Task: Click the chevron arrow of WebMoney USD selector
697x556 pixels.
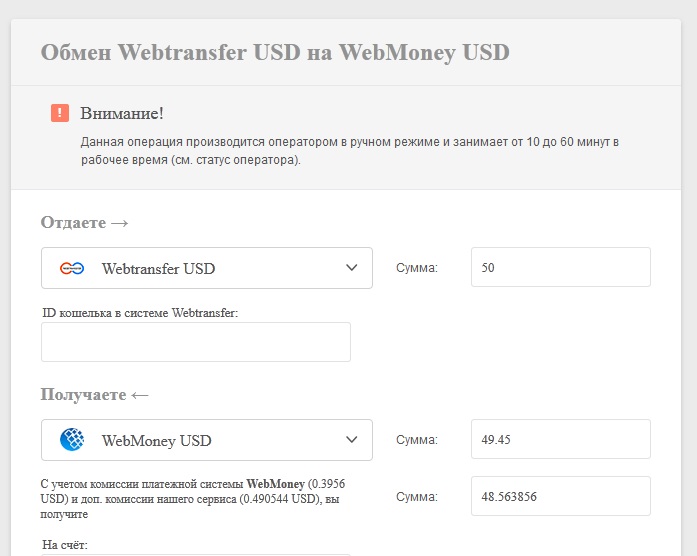Action: (352, 440)
